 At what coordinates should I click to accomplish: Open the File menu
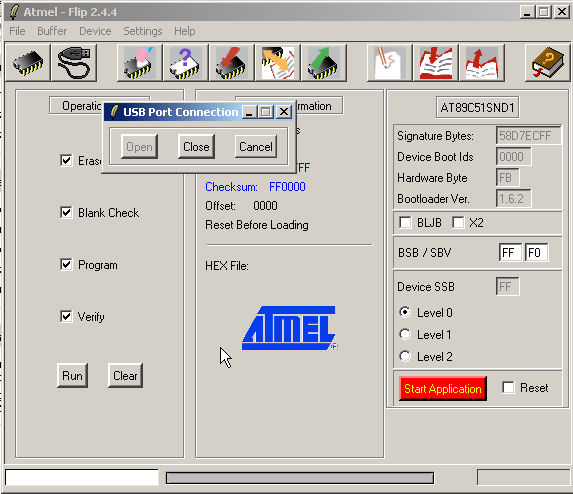[17, 31]
